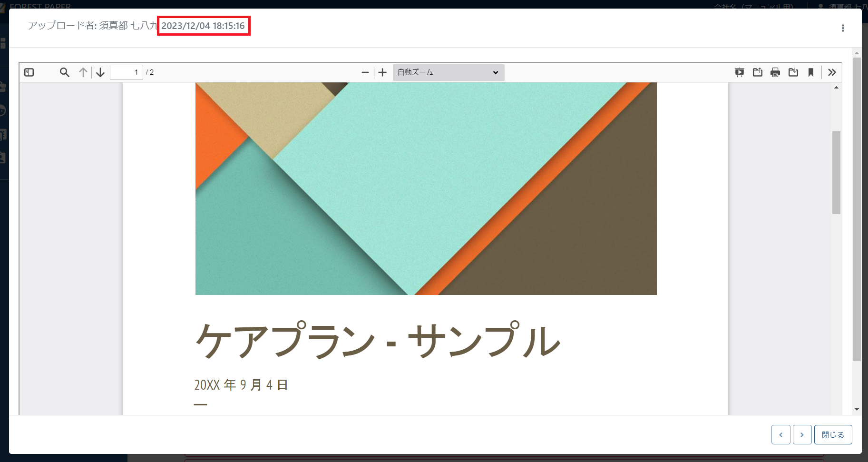Go to next page using the down arrow

[100, 72]
